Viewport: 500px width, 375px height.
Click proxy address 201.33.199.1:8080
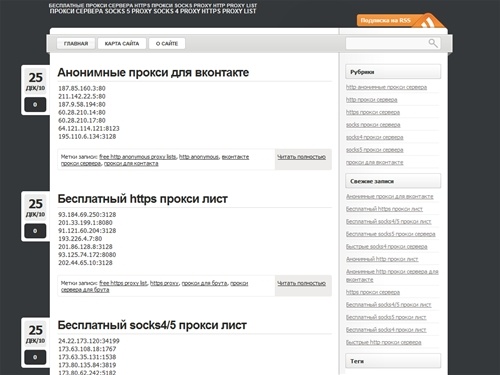pyautogui.click(x=85, y=223)
